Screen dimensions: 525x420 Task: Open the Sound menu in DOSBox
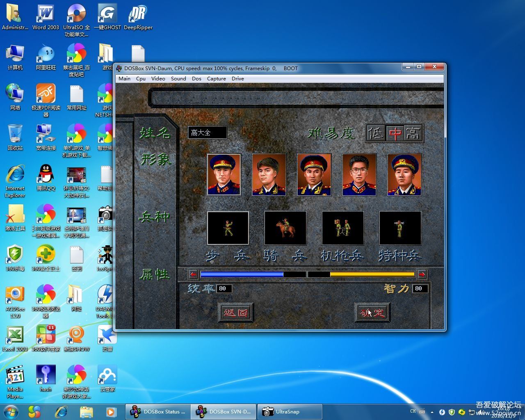pos(178,79)
